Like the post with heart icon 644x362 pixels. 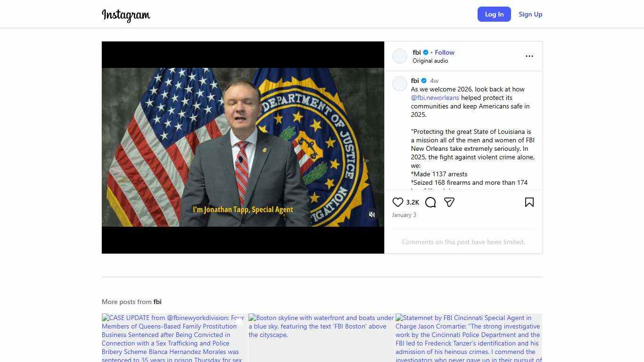(x=397, y=202)
